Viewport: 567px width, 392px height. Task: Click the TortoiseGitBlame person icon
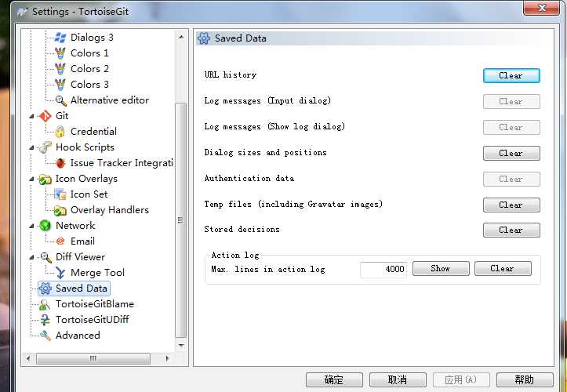[x=45, y=304]
